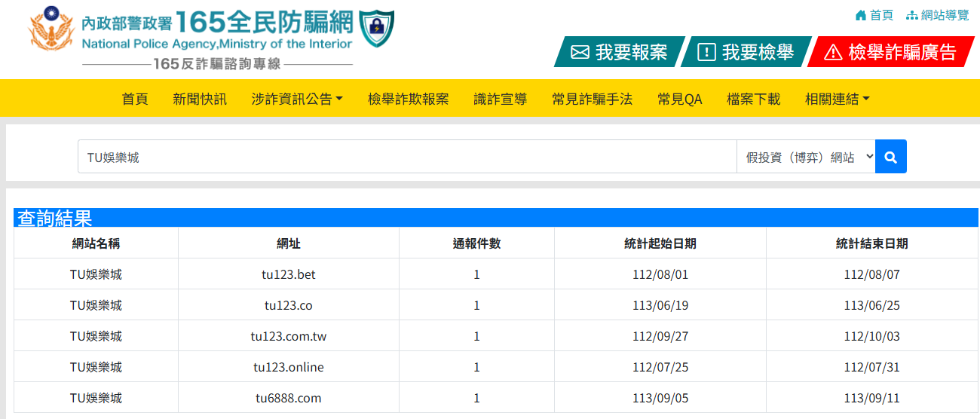
Task: Focus the search field containing TU娛樂城
Action: point(407,157)
